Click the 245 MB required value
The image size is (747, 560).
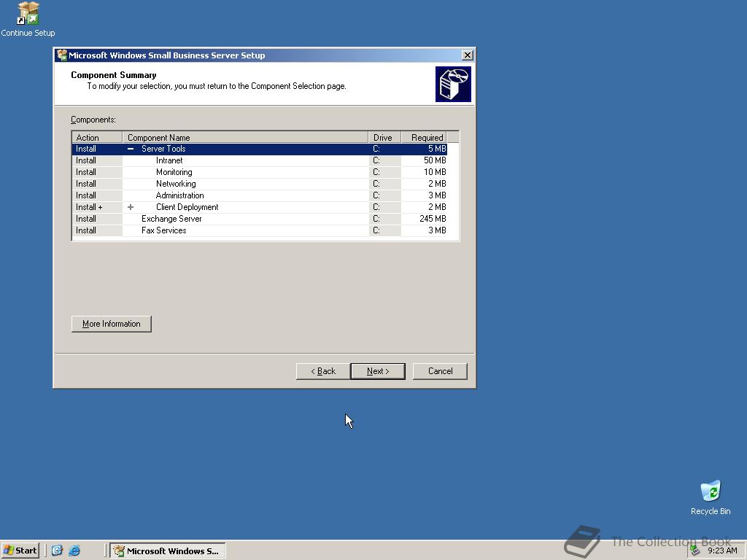coord(433,219)
